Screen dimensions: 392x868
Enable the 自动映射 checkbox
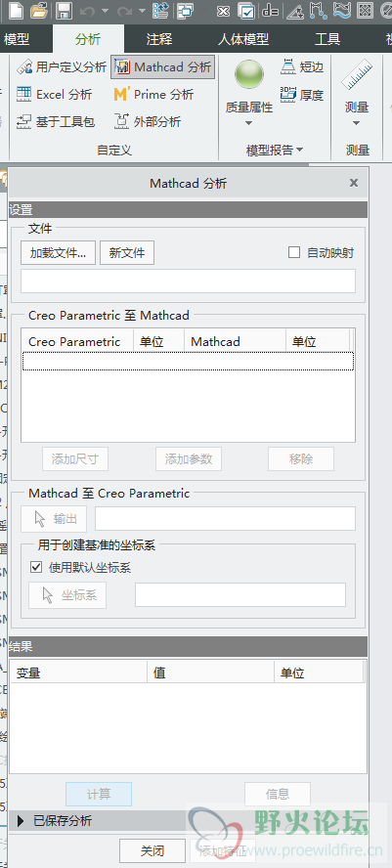click(294, 253)
